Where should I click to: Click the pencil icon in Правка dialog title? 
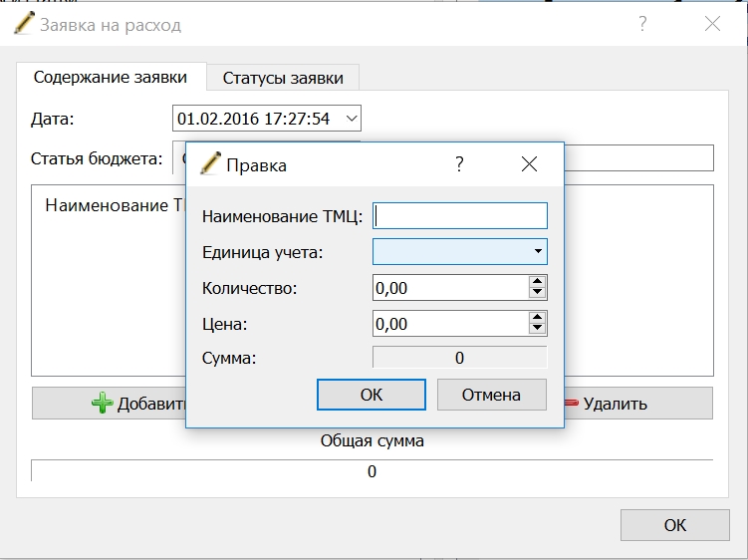point(210,163)
